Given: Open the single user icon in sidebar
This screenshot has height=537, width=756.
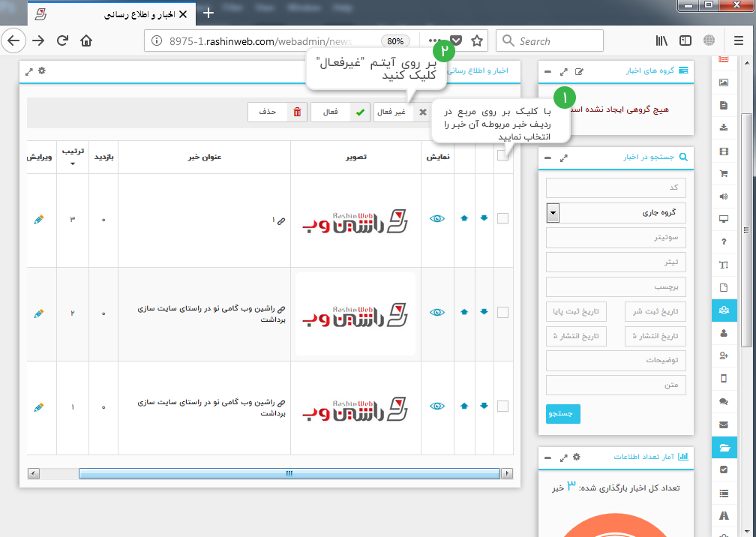Looking at the screenshot, I should point(724,333).
